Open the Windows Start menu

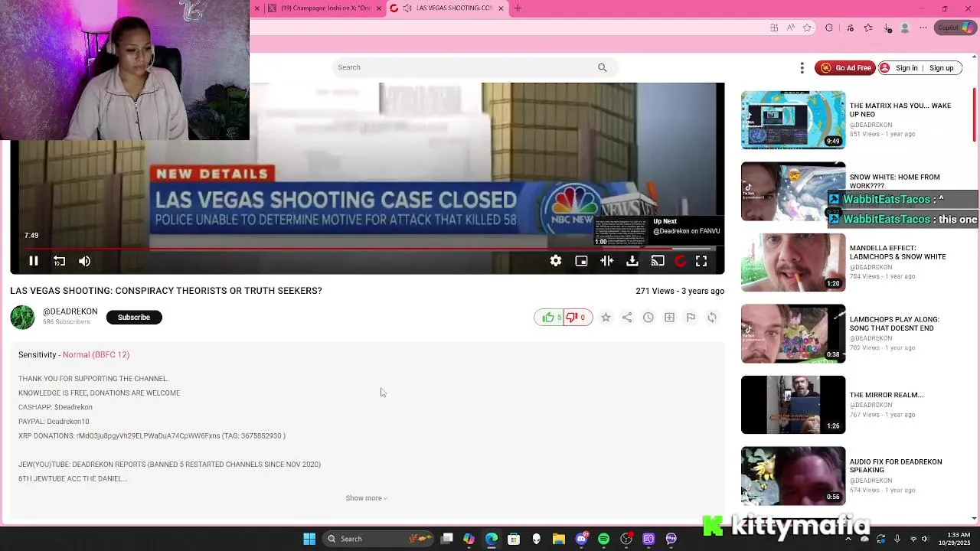pyautogui.click(x=309, y=539)
